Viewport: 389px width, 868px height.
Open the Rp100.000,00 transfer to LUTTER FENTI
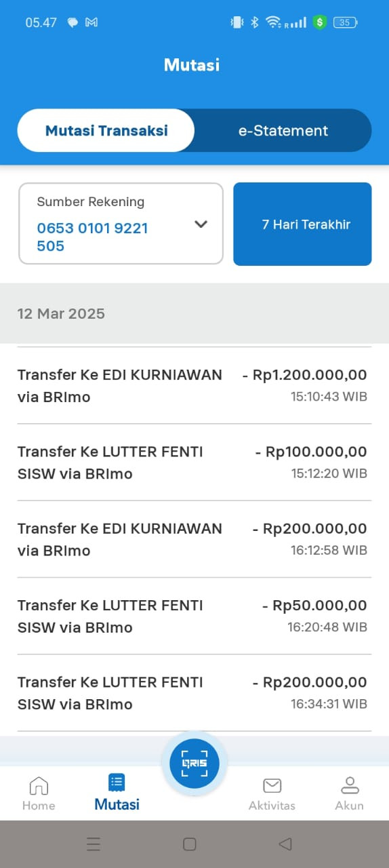point(194,462)
